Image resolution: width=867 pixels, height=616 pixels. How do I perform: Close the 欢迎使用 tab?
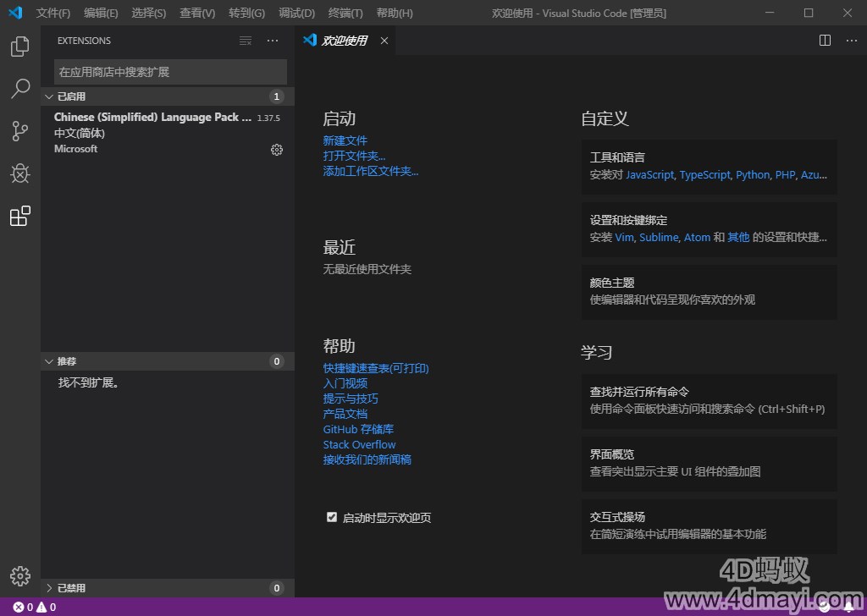pyautogui.click(x=384, y=41)
